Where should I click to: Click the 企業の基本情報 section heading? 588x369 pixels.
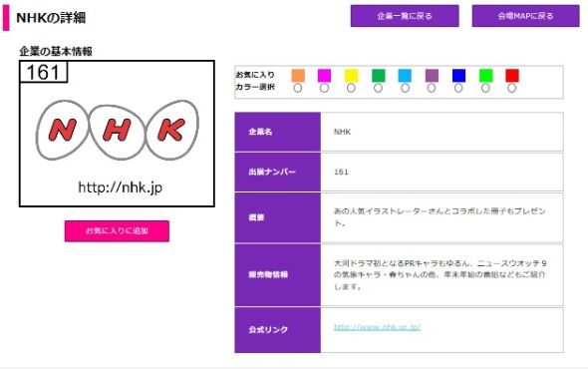[56, 52]
